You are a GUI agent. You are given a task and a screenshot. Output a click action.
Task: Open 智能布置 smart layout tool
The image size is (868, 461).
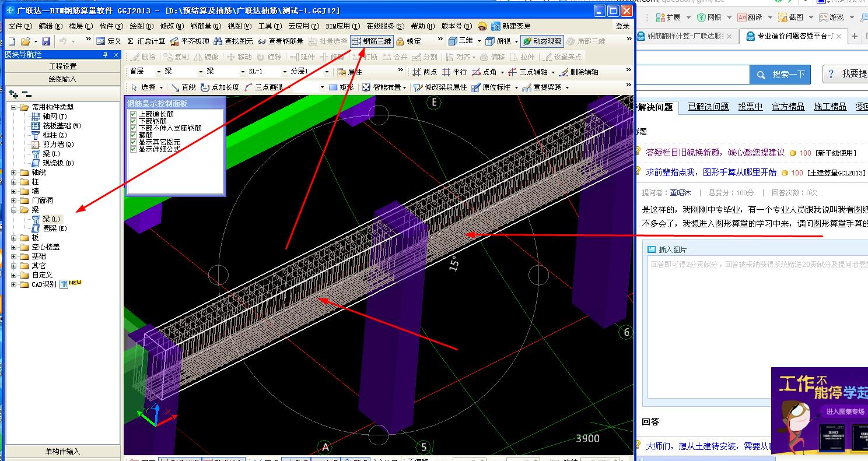[x=383, y=87]
